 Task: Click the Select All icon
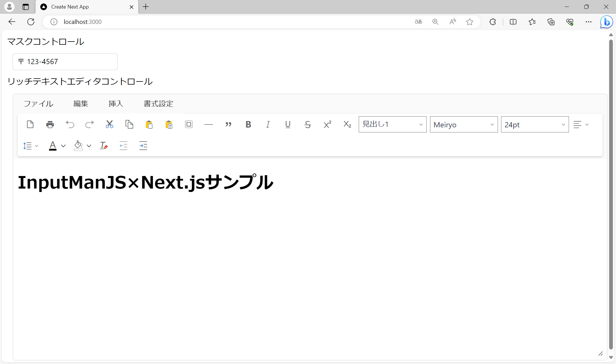tap(189, 124)
